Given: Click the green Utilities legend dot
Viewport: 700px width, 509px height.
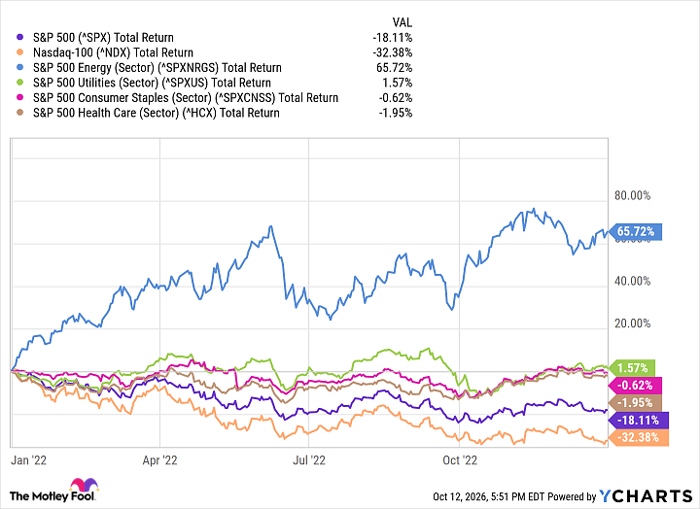Looking at the screenshot, I should (19, 83).
